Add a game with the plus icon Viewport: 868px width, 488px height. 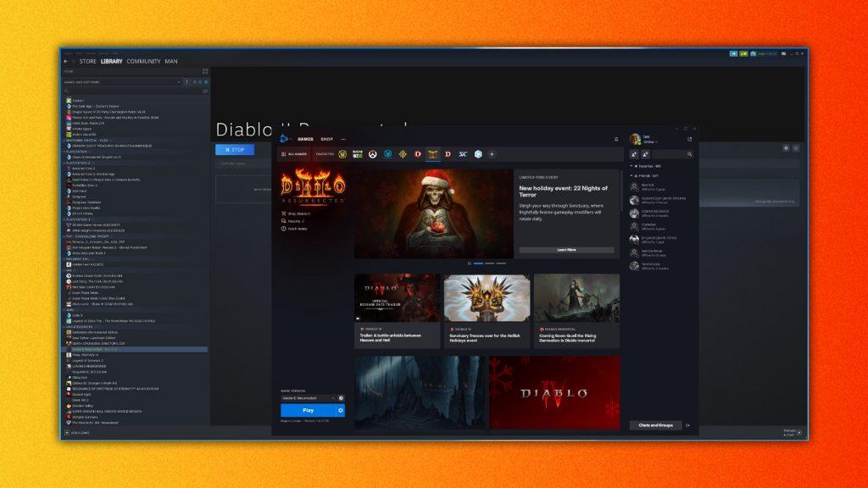[x=492, y=154]
